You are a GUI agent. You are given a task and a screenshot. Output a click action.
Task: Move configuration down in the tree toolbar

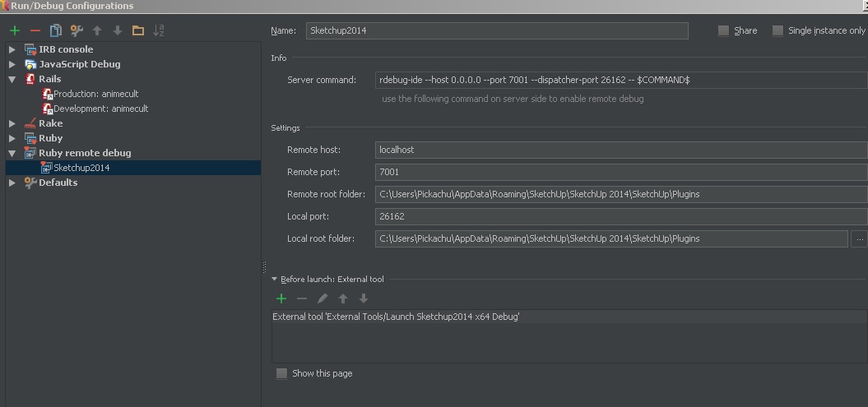tap(118, 30)
